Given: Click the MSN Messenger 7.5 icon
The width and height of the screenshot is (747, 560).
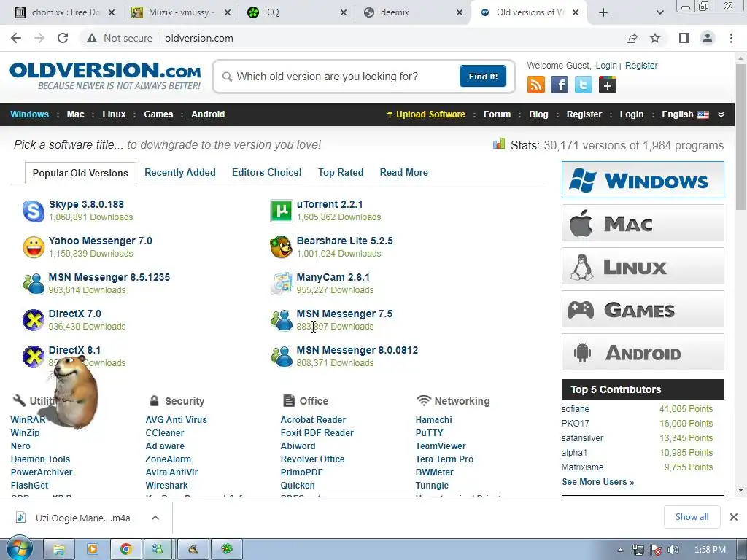Looking at the screenshot, I should pos(281,319).
